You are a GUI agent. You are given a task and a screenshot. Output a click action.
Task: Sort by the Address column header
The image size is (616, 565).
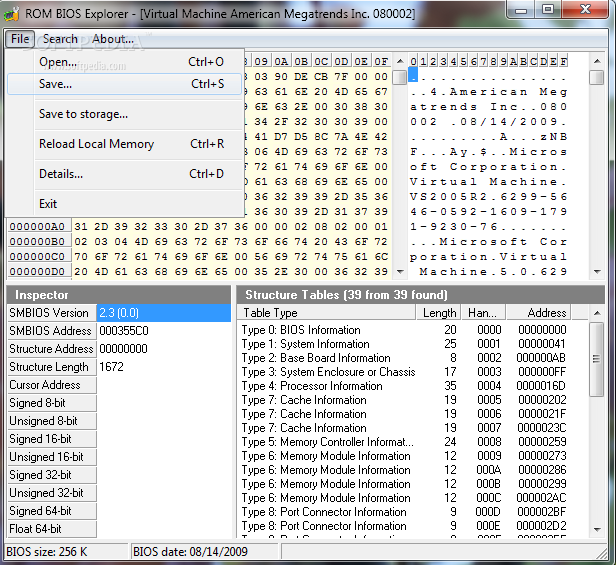(x=539, y=313)
